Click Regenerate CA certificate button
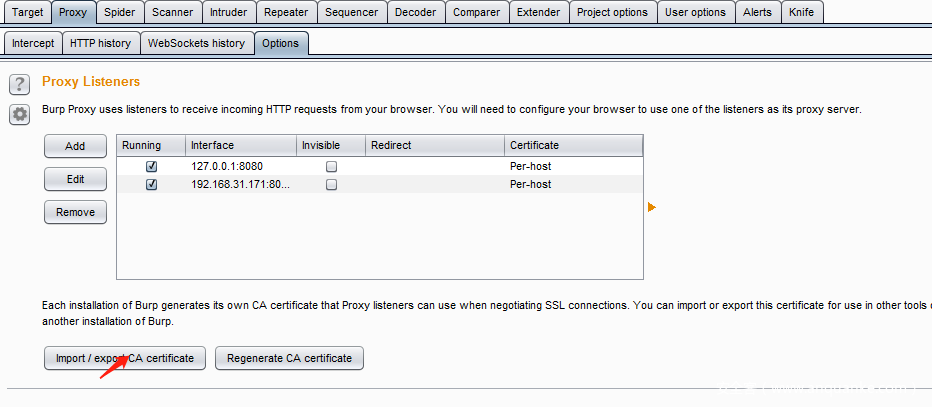 click(289, 358)
